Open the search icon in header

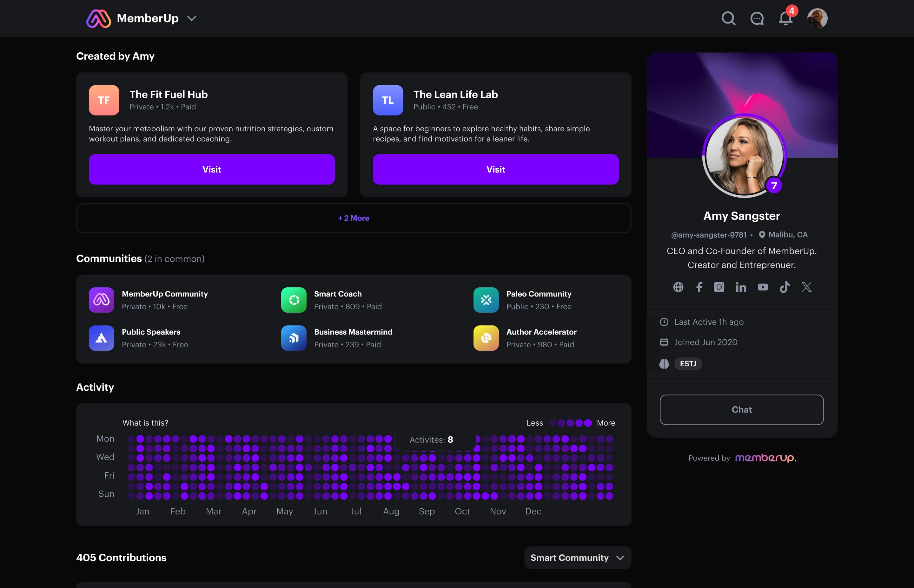click(x=728, y=18)
